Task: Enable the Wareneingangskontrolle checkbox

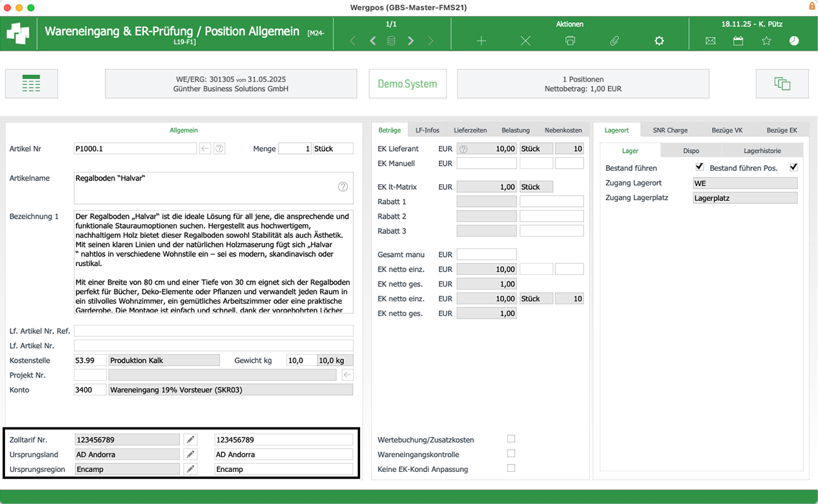Action: [511, 453]
